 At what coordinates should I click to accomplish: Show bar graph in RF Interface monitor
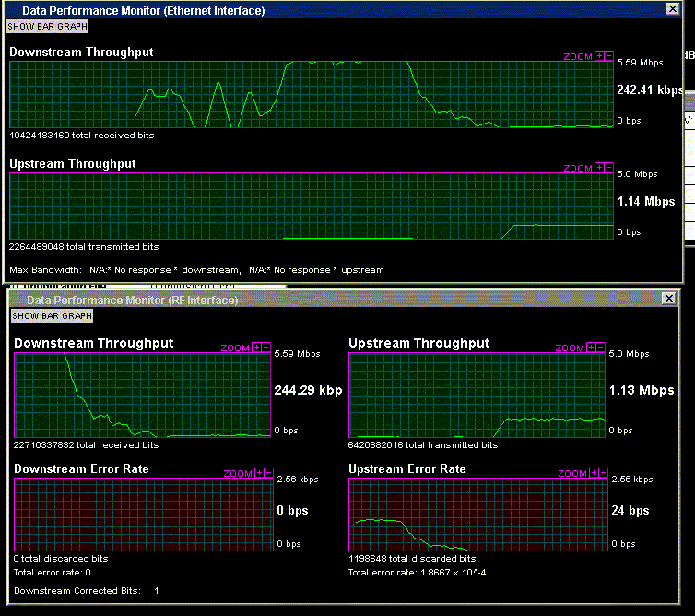click(x=52, y=315)
